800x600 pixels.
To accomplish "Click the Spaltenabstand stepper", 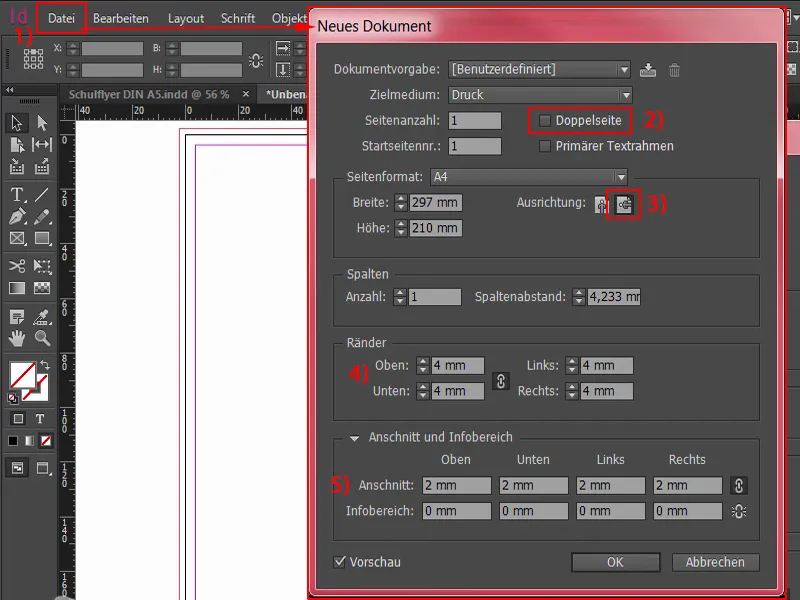I will 579,296.
